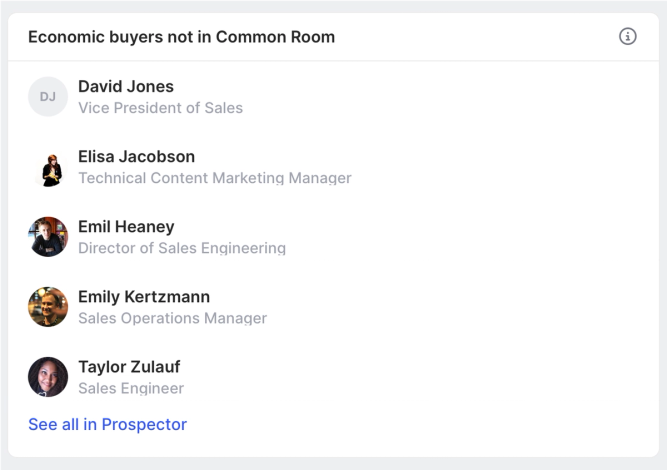Click Technical Content Marketing Manager subtitle
Image resolution: width=667 pixels, height=470 pixels.
pyautogui.click(x=215, y=178)
